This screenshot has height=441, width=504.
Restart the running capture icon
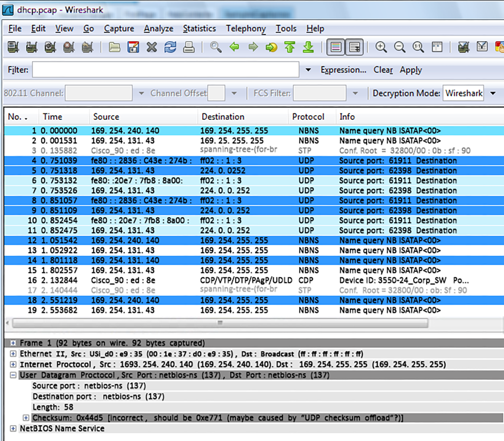click(87, 47)
